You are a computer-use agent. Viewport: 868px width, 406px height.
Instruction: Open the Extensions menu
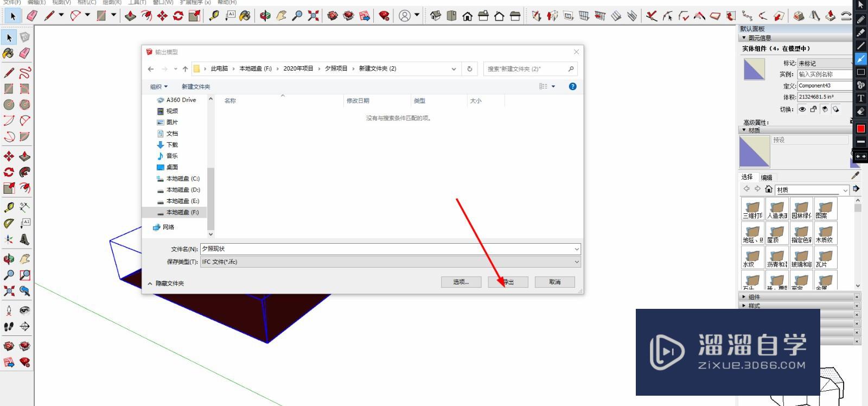pos(195,2)
